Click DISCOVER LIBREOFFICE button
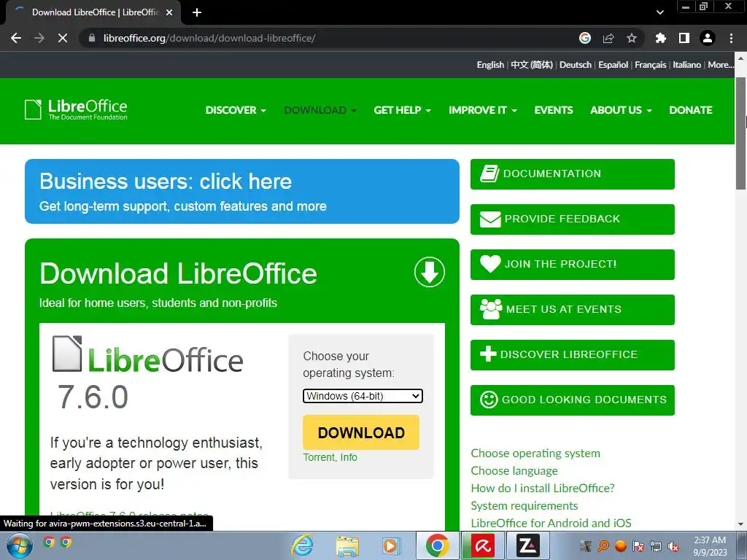 [573, 355]
